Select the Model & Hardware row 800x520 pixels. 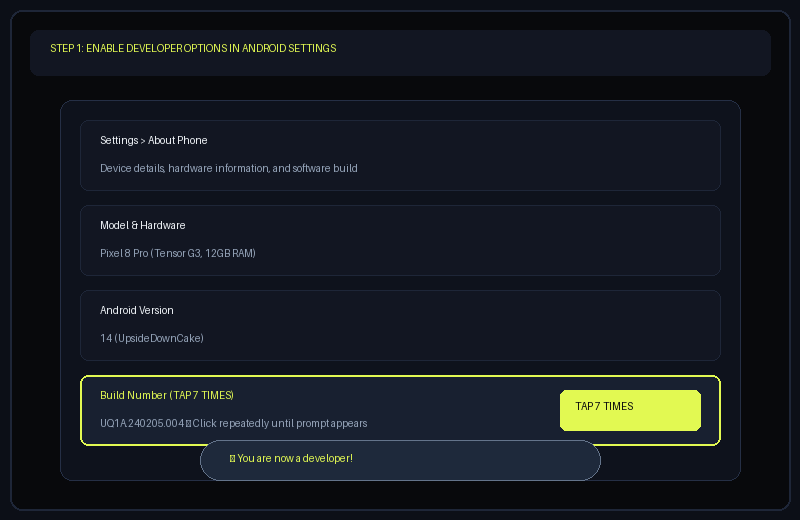tap(400, 240)
